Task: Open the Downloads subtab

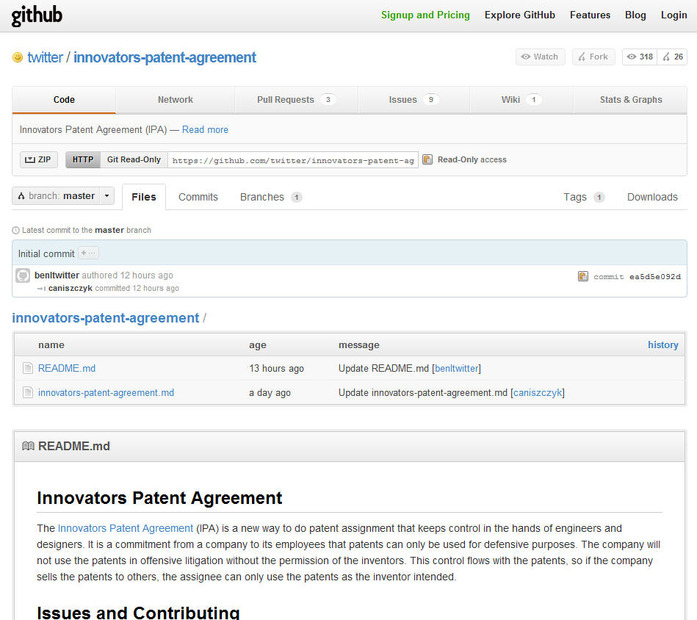Action: [652, 197]
